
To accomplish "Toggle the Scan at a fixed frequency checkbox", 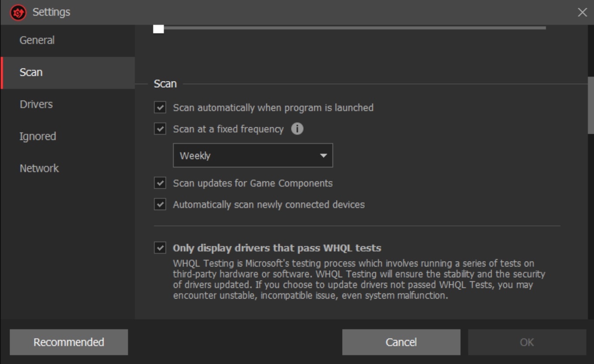I will [x=160, y=129].
